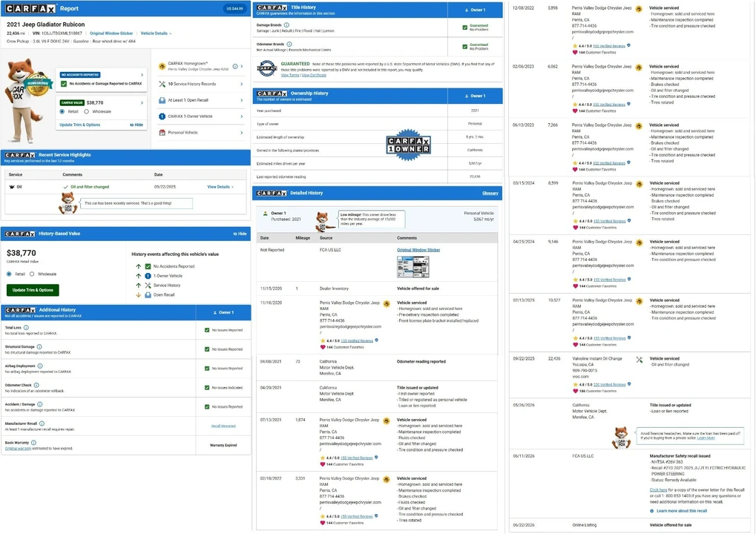This screenshot has width=756, height=534.
Task: Open the chevron on 10 Service History Records row
Action: click(242, 84)
